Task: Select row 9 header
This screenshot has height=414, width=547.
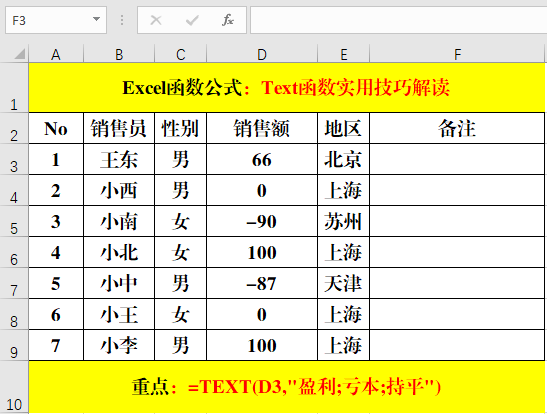Action: pos(14,345)
